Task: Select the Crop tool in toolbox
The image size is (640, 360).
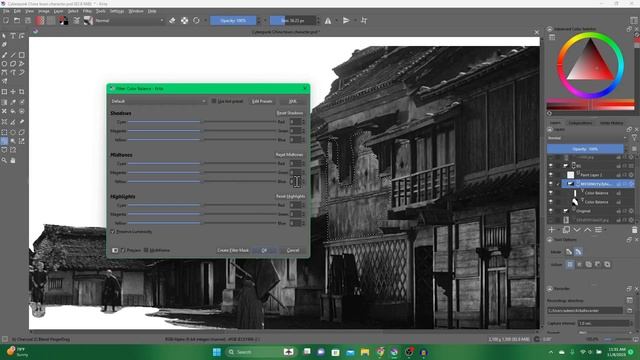Action: pyautogui.click(x=22, y=92)
